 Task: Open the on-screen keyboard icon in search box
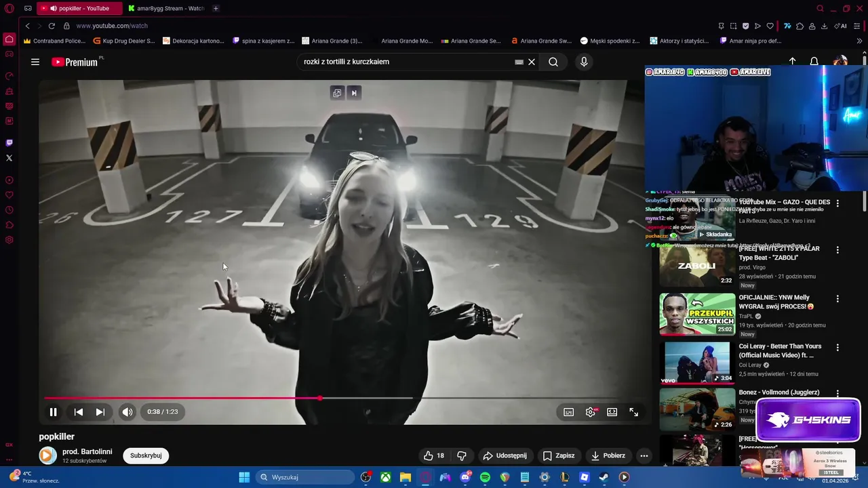point(519,62)
